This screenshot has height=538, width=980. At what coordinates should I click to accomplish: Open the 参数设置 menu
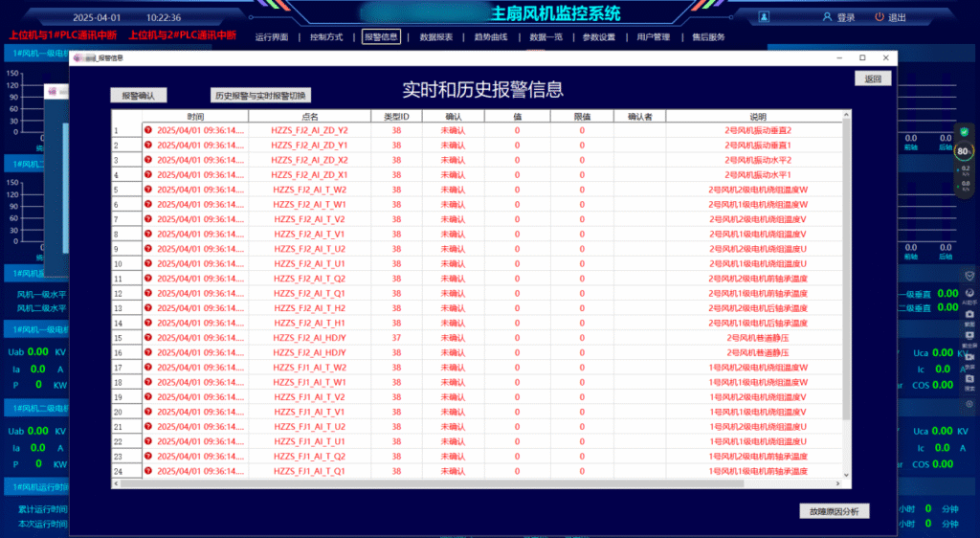tap(599, 37)
